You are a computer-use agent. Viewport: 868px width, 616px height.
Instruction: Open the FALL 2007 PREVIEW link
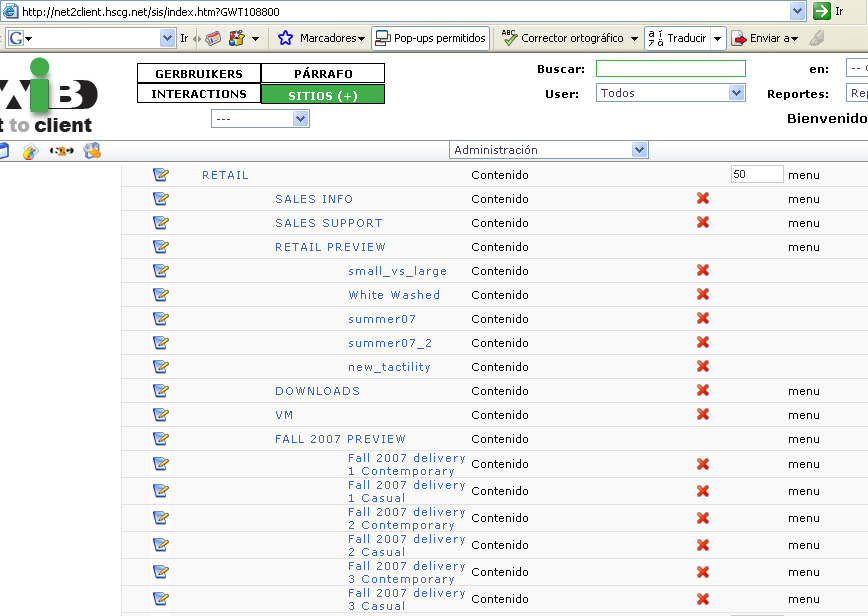pos(340,439)
